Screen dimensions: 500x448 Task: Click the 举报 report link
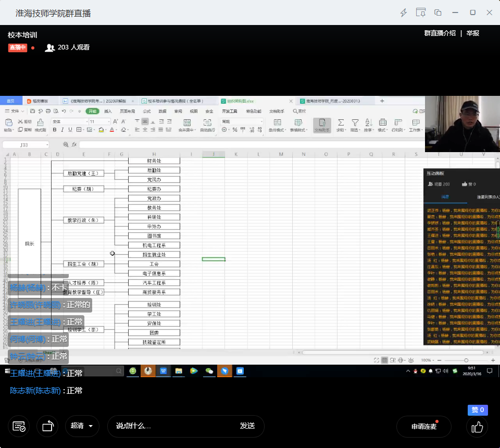473,33
